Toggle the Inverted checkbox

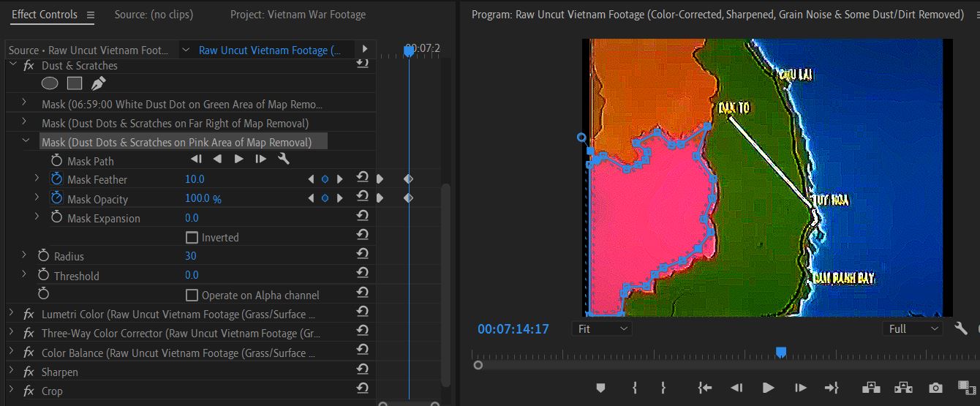(192, 237)
